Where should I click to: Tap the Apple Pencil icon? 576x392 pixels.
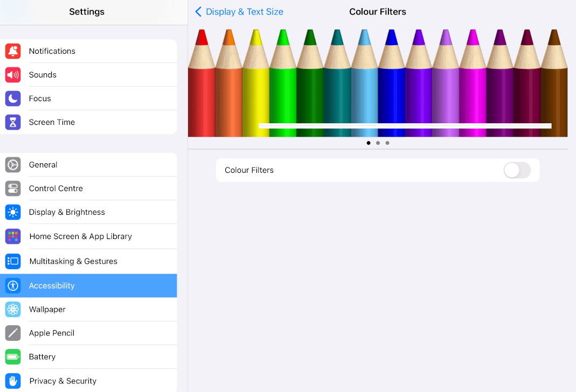click(x=13, y=333)
